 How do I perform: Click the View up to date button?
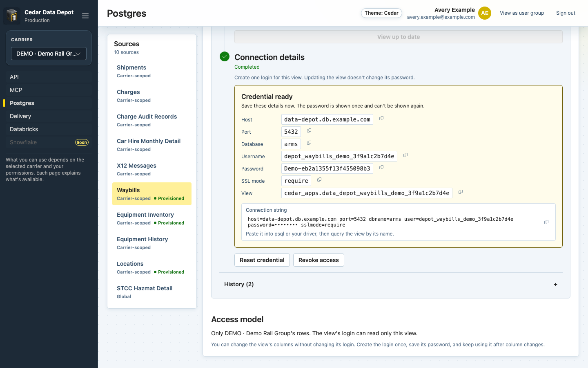[x=399, y=37]
